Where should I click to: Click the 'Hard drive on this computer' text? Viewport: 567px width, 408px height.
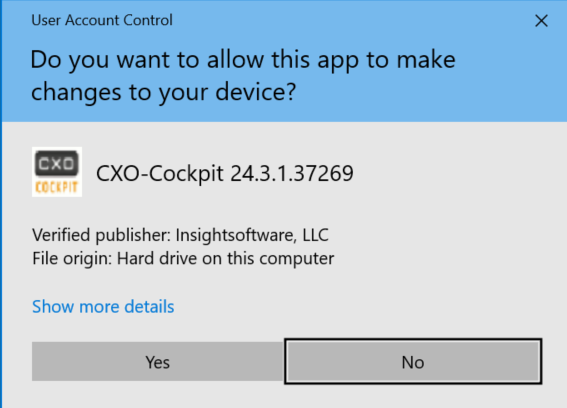pyautogui.click(x=226, y=259)
